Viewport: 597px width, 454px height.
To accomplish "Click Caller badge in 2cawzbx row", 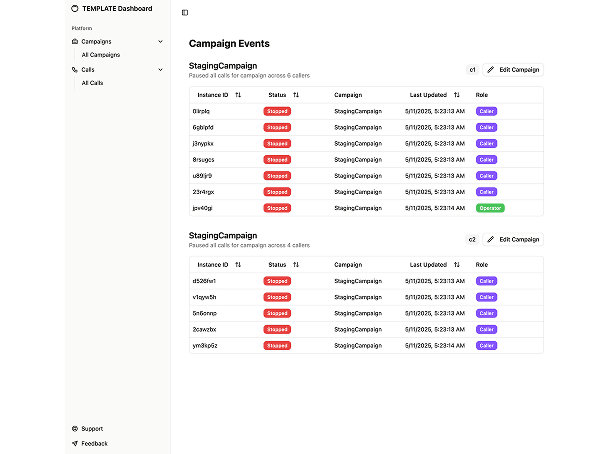I will click(x=487, y=329).
